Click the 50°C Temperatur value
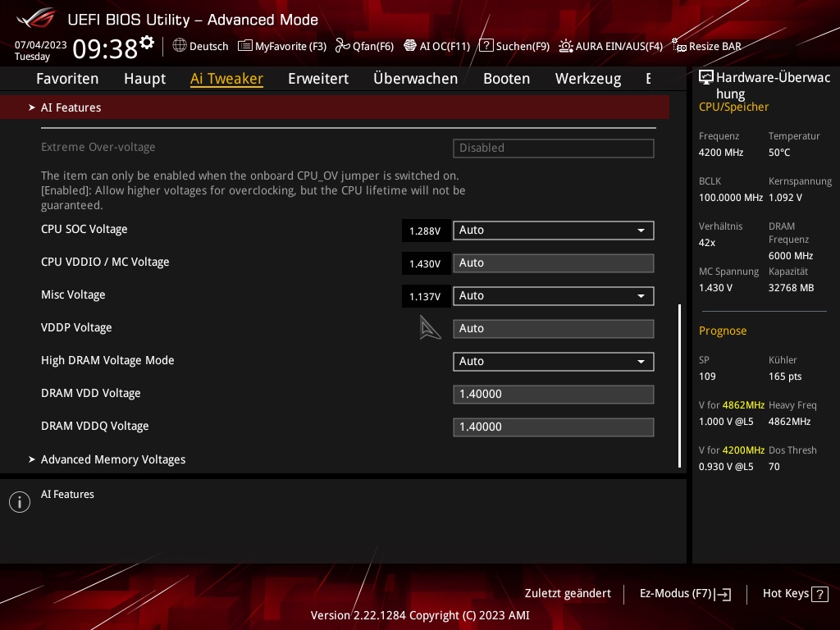840x630 pixels. [779, 152]
